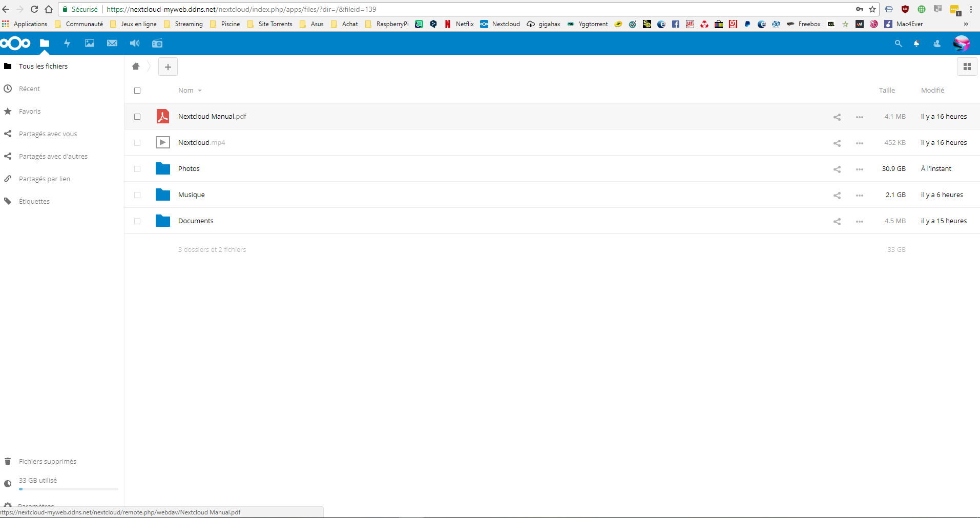Image resolution: width=980 pixels, height=518 pixels.
Task: Click the video file thumbnail icon
Action: [x=163, y=142]
